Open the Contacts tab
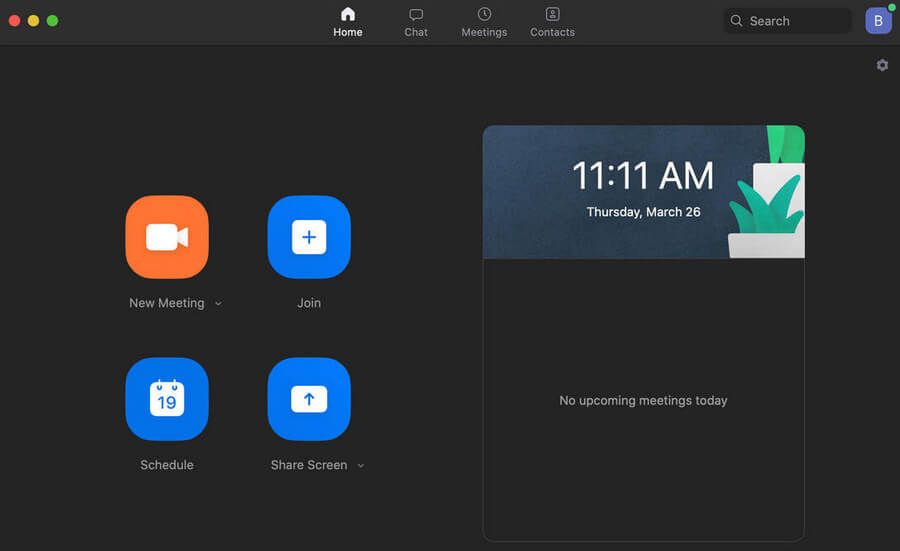 click(552, 22)
